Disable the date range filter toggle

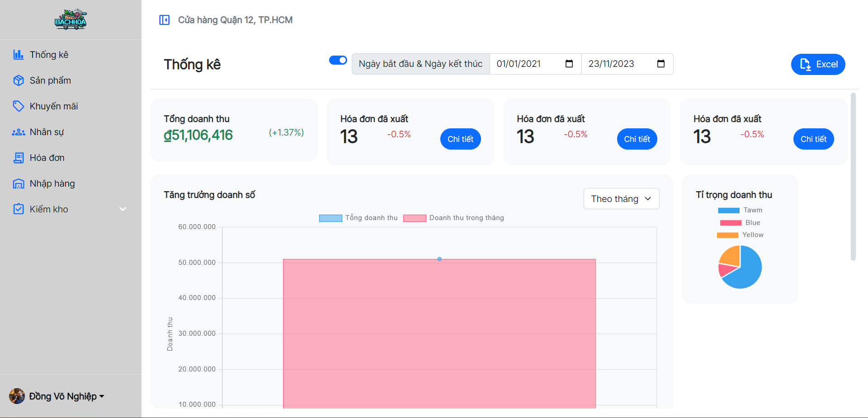338,60
